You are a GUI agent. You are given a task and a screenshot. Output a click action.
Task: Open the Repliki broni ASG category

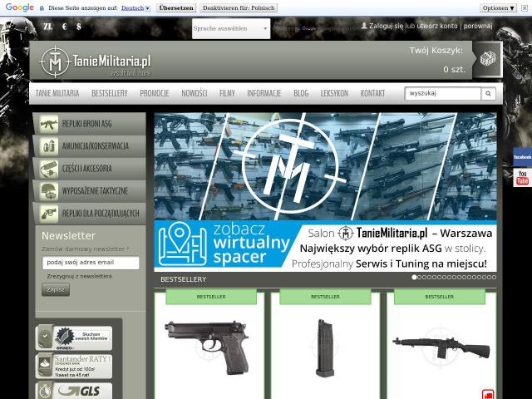point(90,124)
